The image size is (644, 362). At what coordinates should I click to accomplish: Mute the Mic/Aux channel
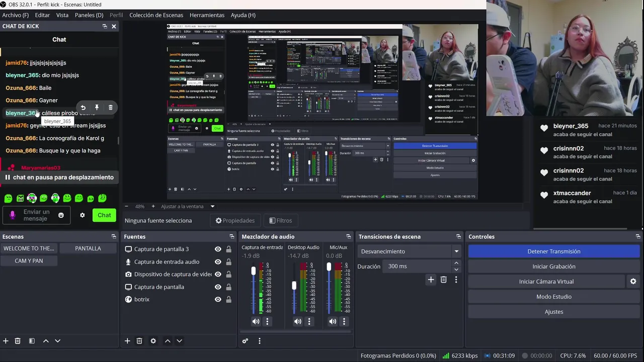[333, 321]
